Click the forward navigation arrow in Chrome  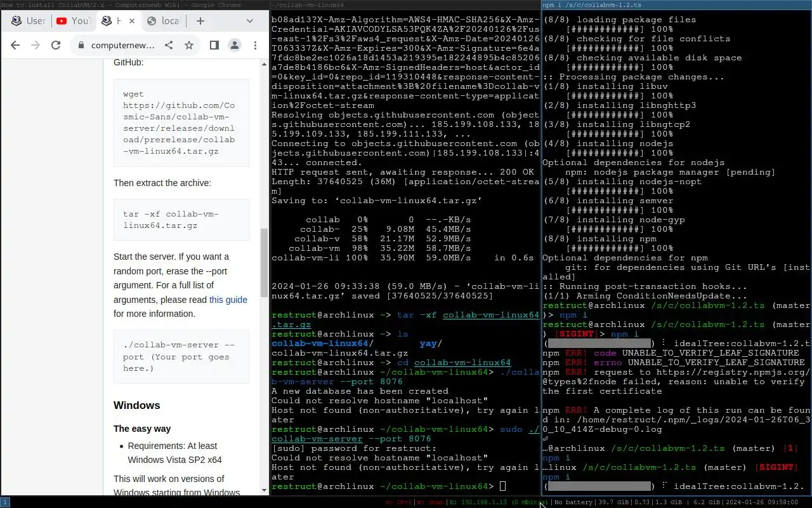36,45
